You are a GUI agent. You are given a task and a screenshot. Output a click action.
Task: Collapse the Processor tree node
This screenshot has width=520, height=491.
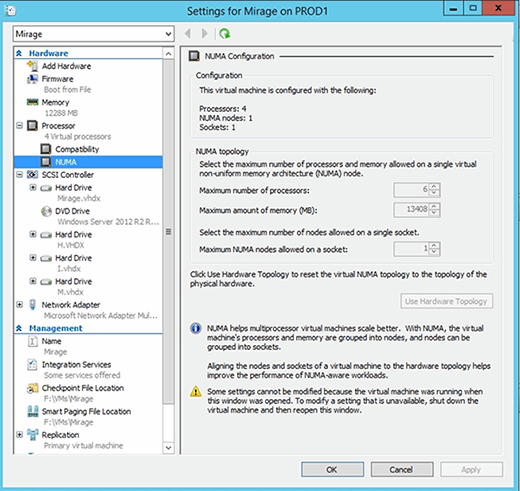tap(20, 126)
